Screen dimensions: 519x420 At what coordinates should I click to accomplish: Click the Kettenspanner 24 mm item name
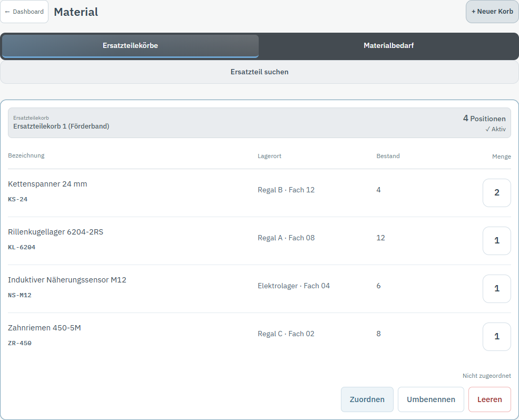(47, 184)
